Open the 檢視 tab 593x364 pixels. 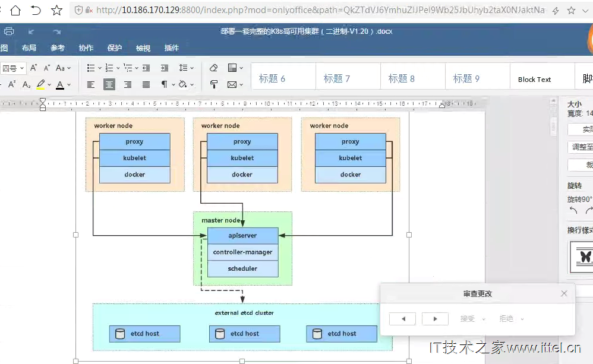[x=143, y=48]
